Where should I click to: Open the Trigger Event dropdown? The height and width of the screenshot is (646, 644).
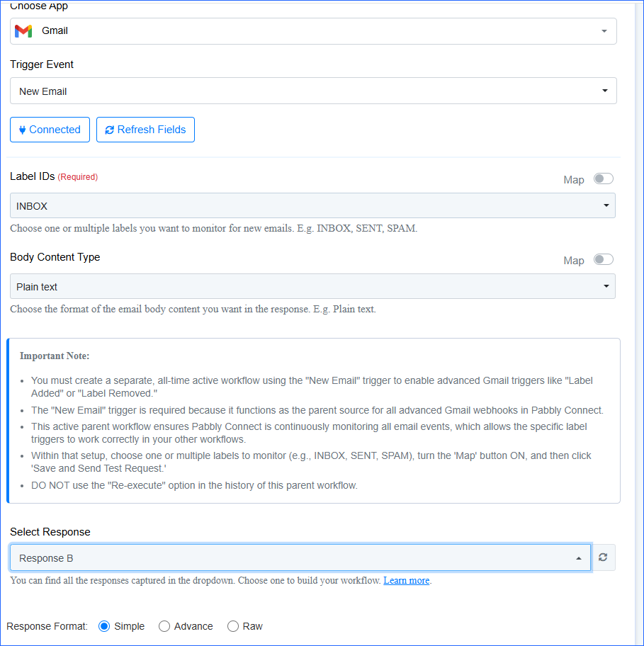coord(313,91)
